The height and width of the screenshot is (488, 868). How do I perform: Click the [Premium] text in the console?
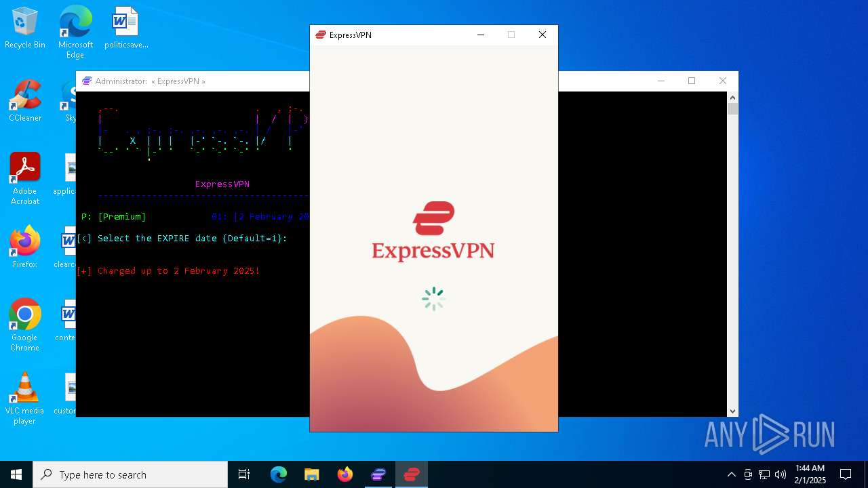(x=122, y=217)
